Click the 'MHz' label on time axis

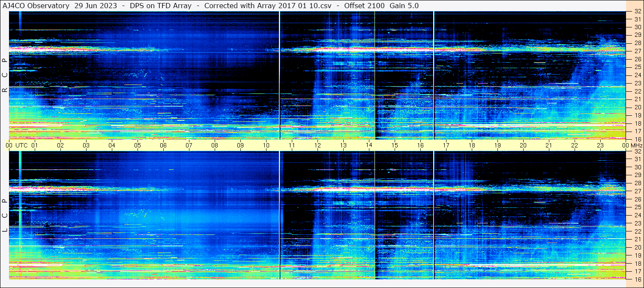637,145
